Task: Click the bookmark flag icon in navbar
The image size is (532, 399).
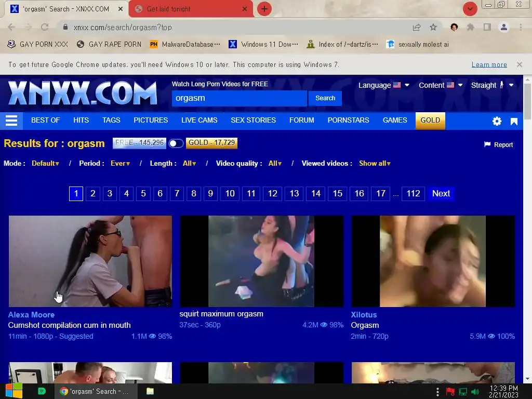Action: click(514, 122)
